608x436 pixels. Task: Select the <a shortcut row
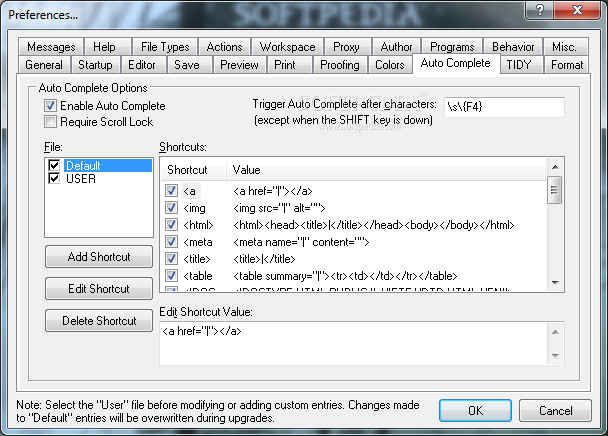[x=353, y=190]
